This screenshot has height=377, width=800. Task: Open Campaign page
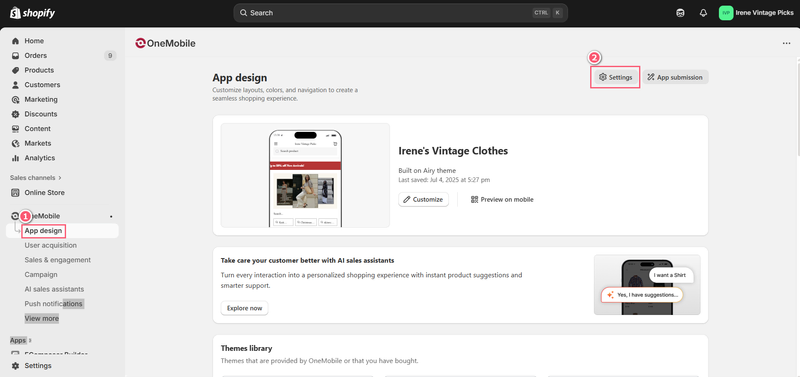(x=41, y=274)
